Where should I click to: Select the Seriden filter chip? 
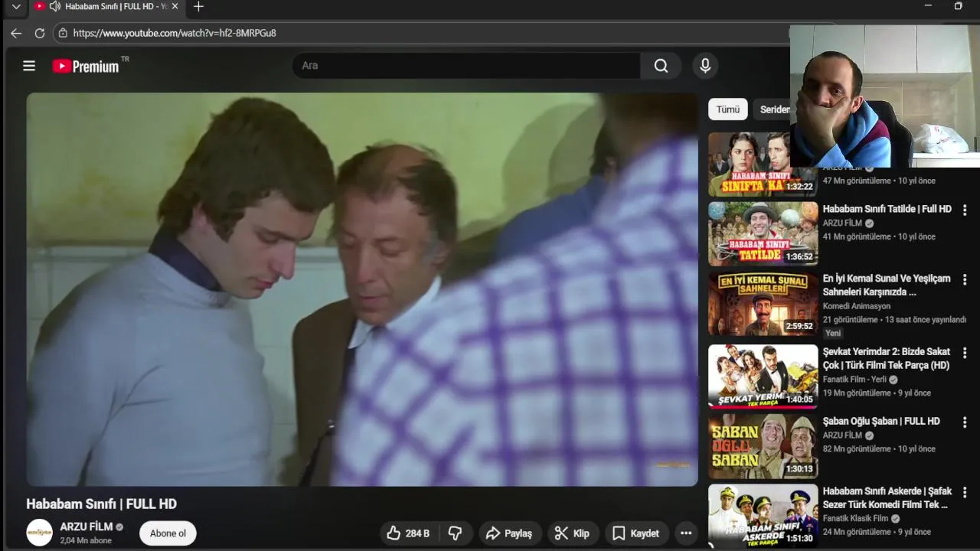(x=772, y=109)
